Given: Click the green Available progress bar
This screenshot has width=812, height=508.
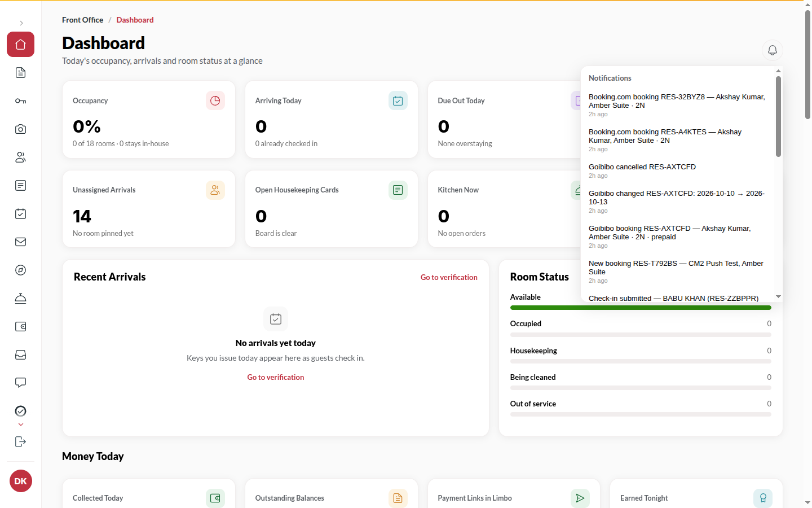Looking at the screenshot, I should coord(641,308).
